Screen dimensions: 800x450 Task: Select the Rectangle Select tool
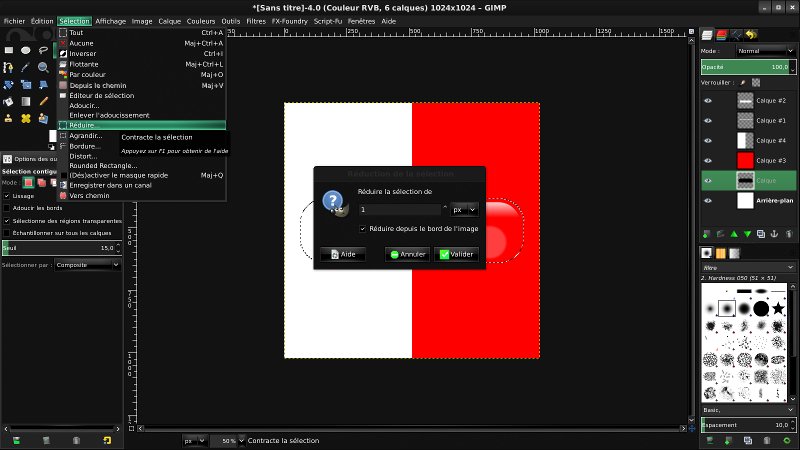(x=9, y=51)
